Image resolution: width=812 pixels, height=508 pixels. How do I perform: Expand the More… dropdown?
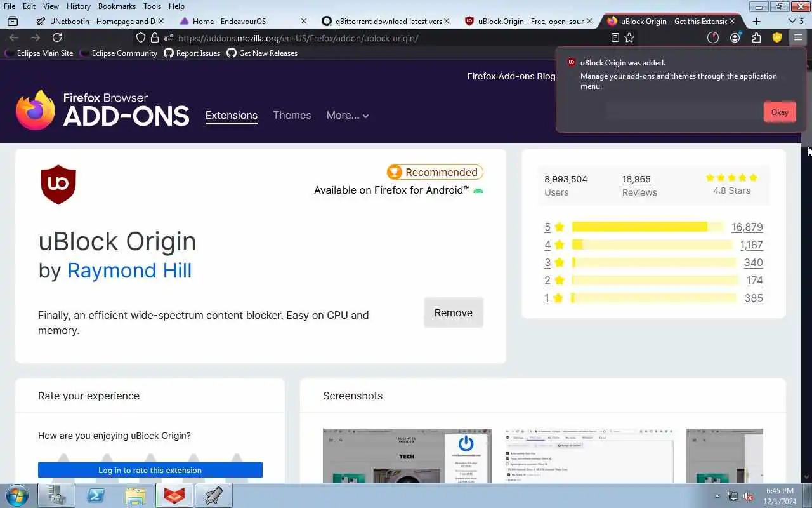point(348,115)
